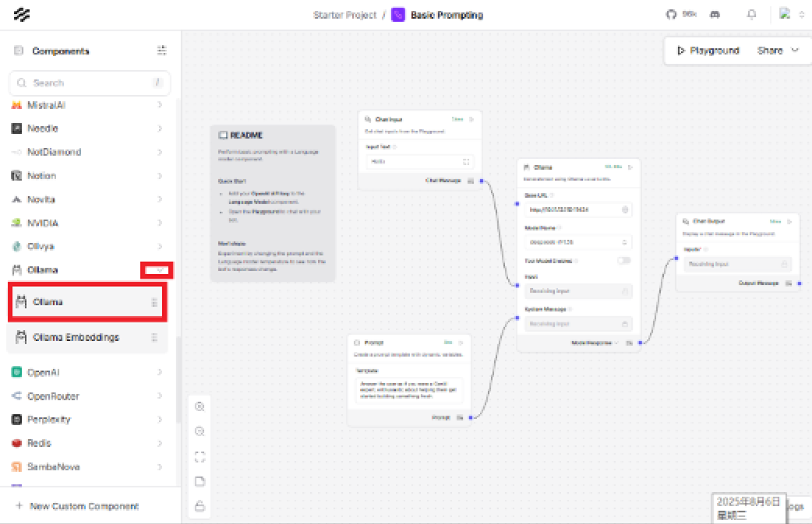The height and width of the screenshot is (524, 812).
Task: Toggle the canvas lock icon
Action: [x=199, y=506]
